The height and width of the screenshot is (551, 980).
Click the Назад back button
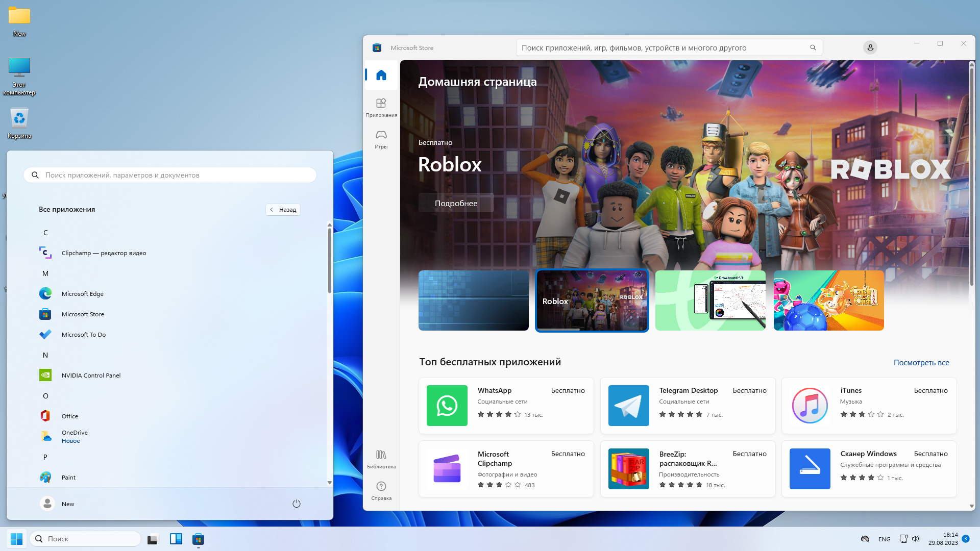point(283,210)
